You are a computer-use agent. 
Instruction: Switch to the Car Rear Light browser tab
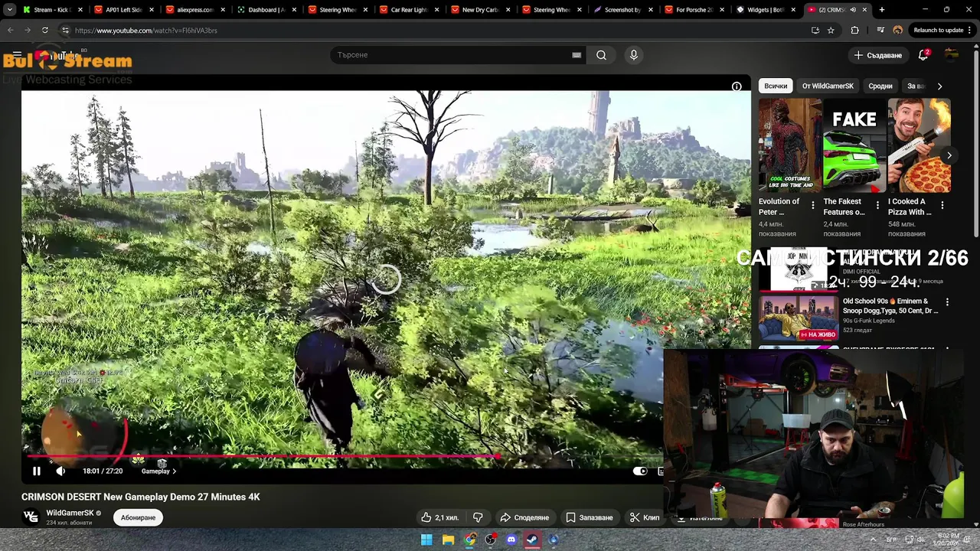pyautogui.click(x=407, y=10)
